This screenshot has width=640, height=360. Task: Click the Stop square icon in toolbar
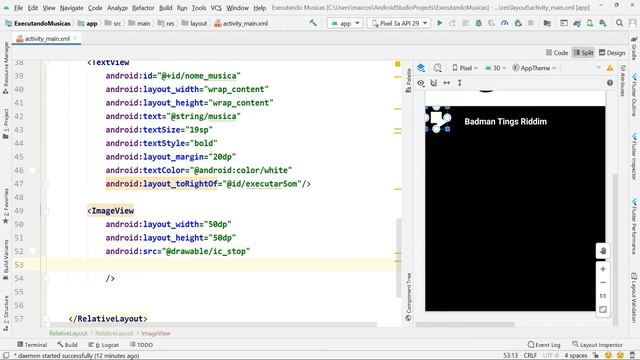pyautogui.click(x=531, y=23)
